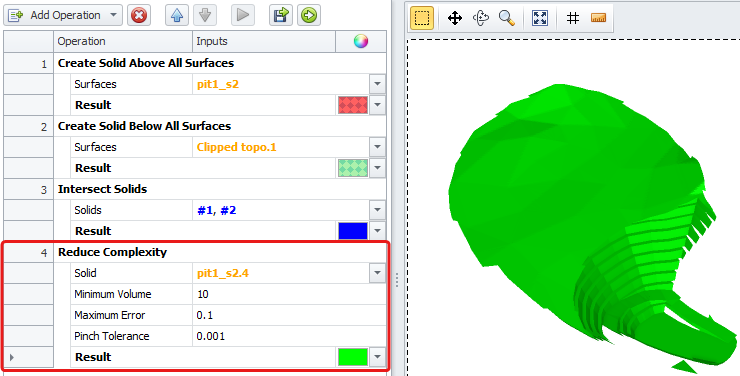This screenshot has height=376, width=740.
Task: Move operation up with blue arrow
Action: [x=177, y=16]
